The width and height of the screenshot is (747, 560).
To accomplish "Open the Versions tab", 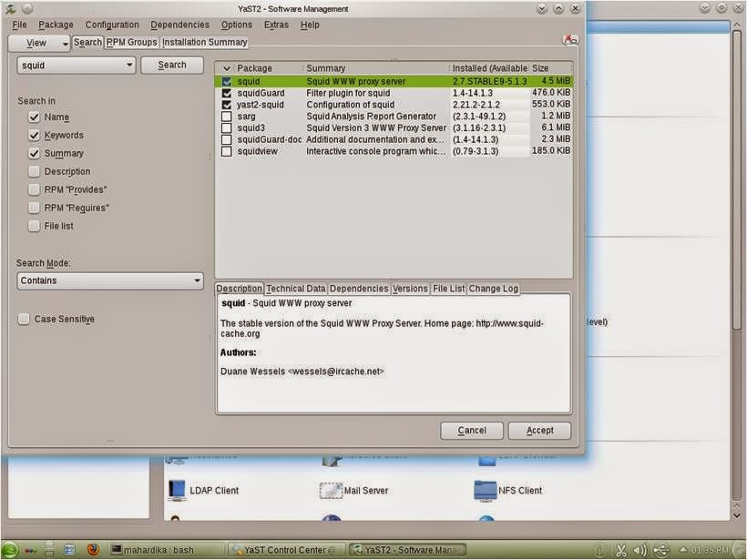I will click(410, 289).
